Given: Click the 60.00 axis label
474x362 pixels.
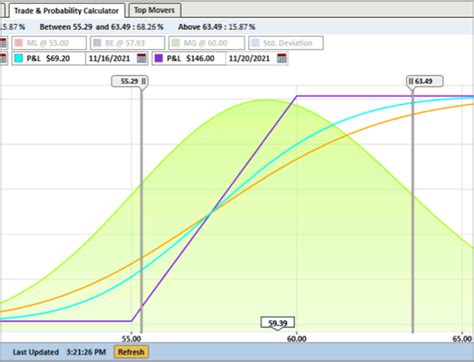Looking at the screenshot, I should pos(297,339).
